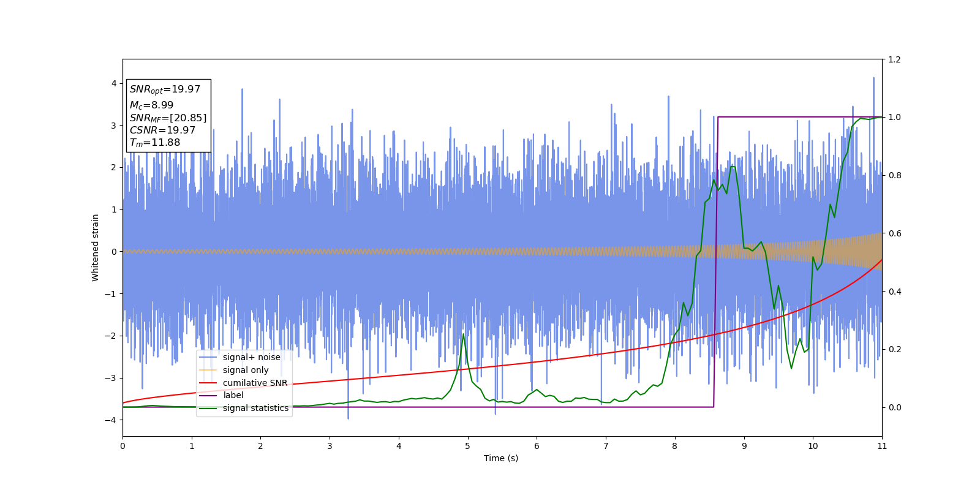Click x-axis tick label 5
This screenshot has width=980, height=490.
[468, 446]
